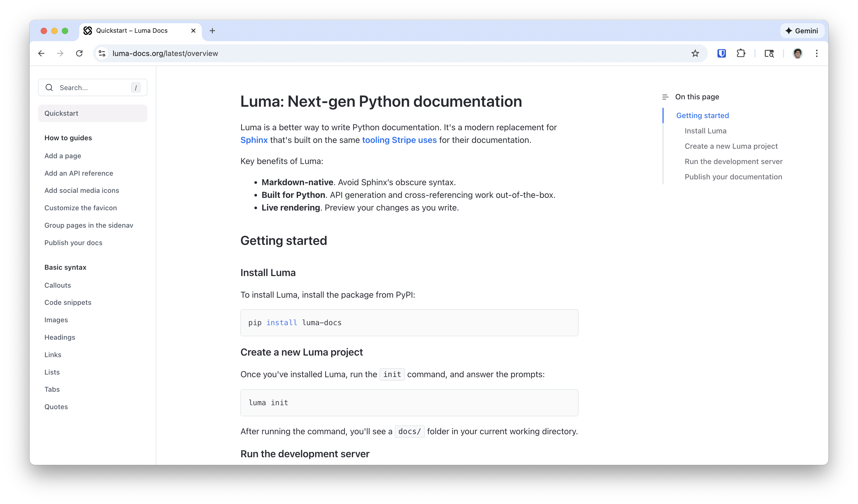Reload the page with the refresh icon
Screen dimensions: 858x504
[x=79, y=53]
